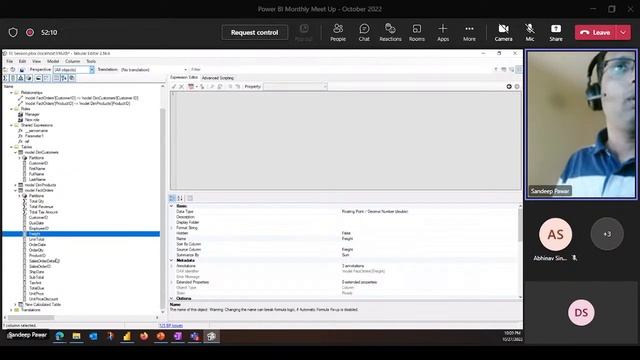This screenshot has width=640, height=360.
Task: Toggle the display measures sigma icon
Action: click(5, 78)
